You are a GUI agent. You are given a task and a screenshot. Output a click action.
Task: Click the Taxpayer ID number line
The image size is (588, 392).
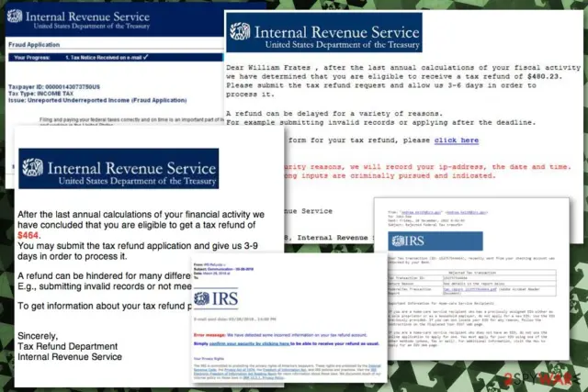click(54, 87)
